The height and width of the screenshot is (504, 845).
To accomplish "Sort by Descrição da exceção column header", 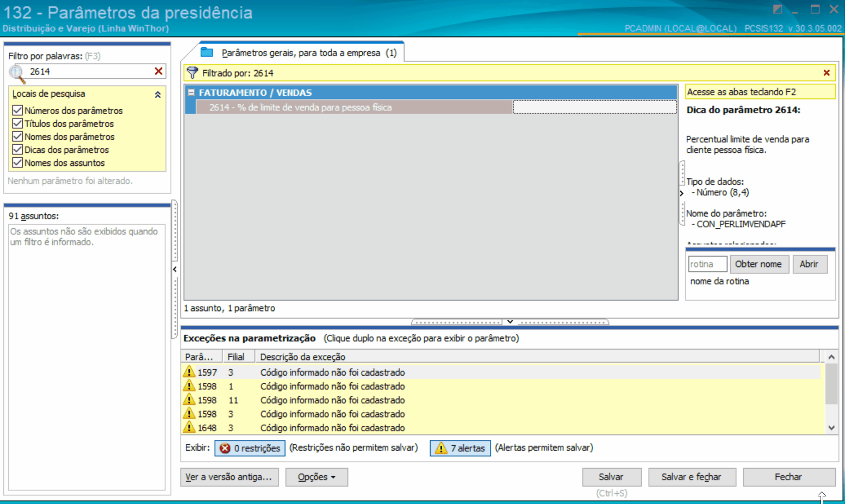I will pyautogui.click(x=537, y=357).
